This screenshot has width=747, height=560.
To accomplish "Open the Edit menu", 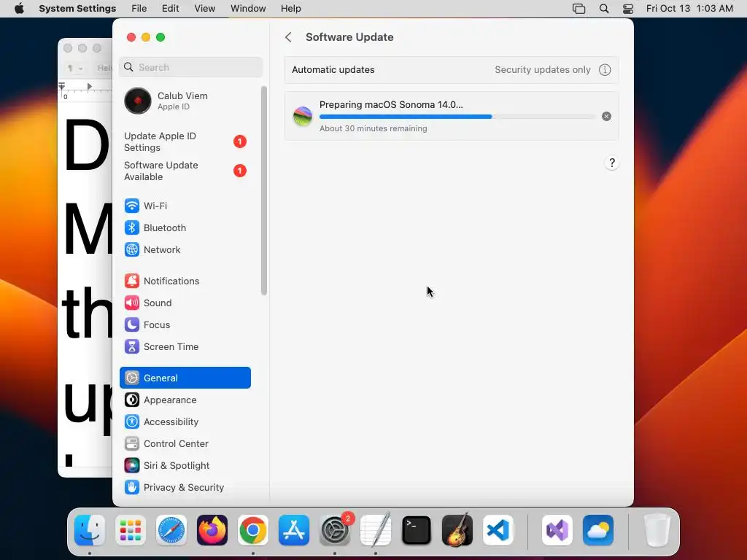I will [x=171, y=9].
